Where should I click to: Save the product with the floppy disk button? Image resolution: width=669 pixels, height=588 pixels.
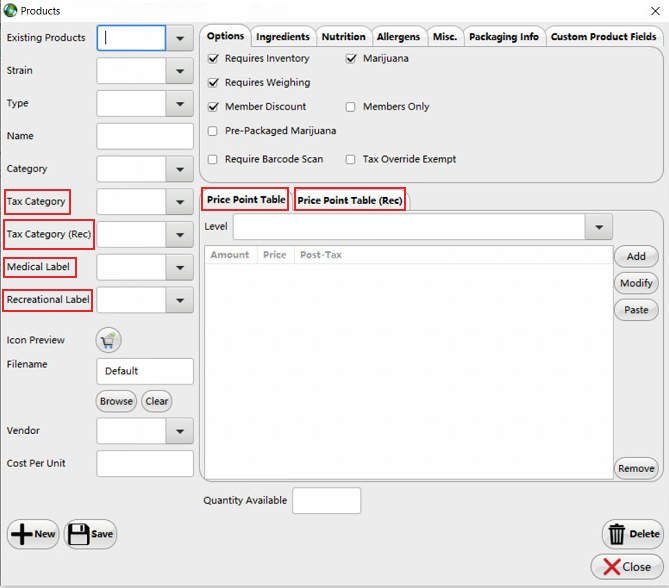[x=90, y=534]
